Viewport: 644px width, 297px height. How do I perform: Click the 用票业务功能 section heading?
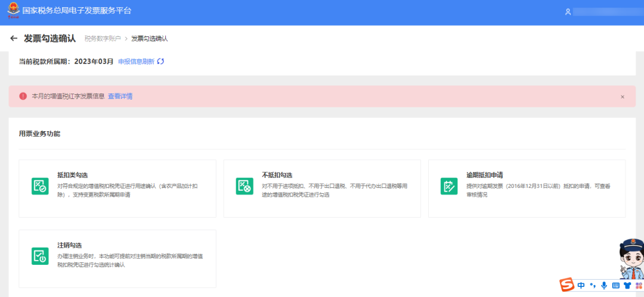pos(39,134)
